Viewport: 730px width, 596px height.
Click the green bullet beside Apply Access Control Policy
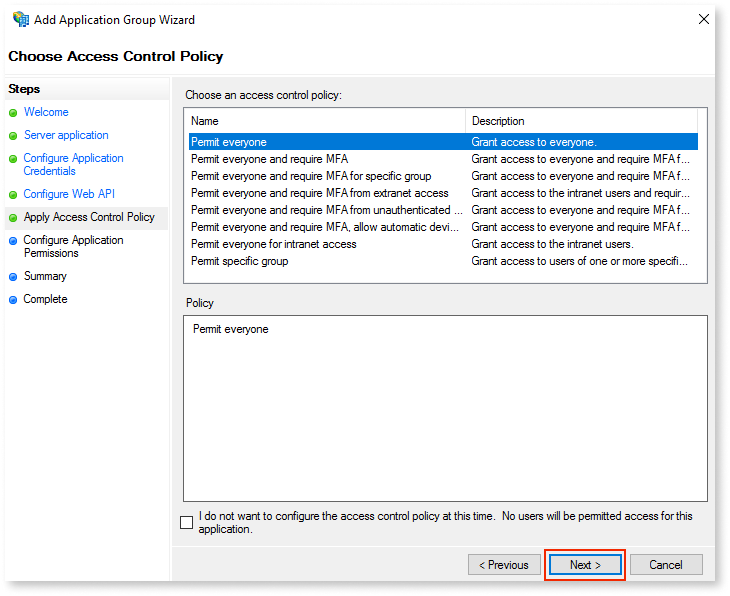click(x=13, y=217)
